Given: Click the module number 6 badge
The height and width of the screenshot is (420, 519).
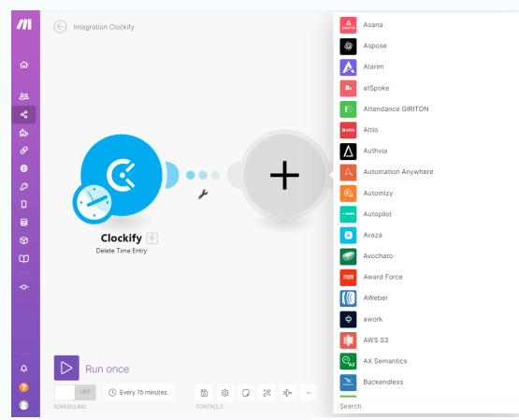Looking at the screenshot, I should [151, 238].
